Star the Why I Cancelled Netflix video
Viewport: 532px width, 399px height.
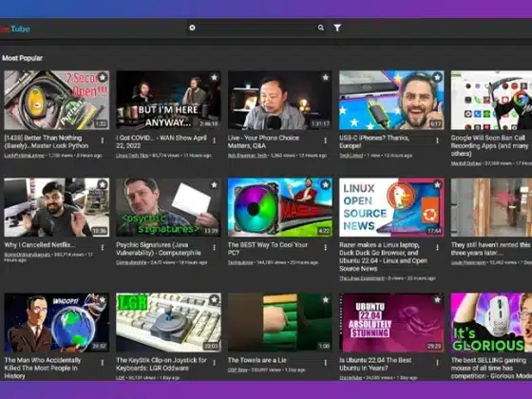point(103,184)
